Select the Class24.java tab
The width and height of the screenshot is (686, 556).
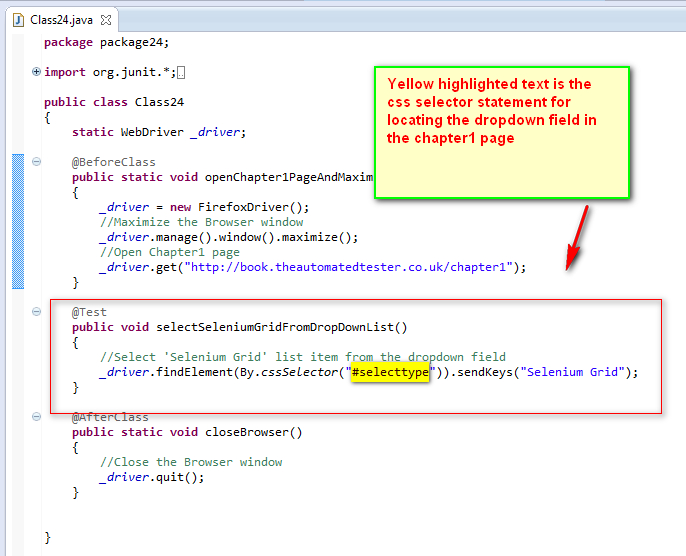coord(62,20)
